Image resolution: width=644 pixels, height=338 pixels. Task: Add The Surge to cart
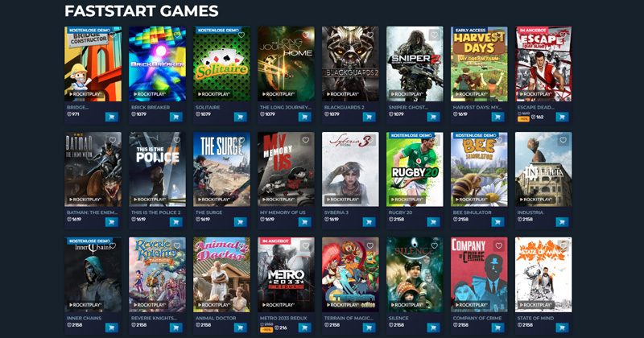240,222
